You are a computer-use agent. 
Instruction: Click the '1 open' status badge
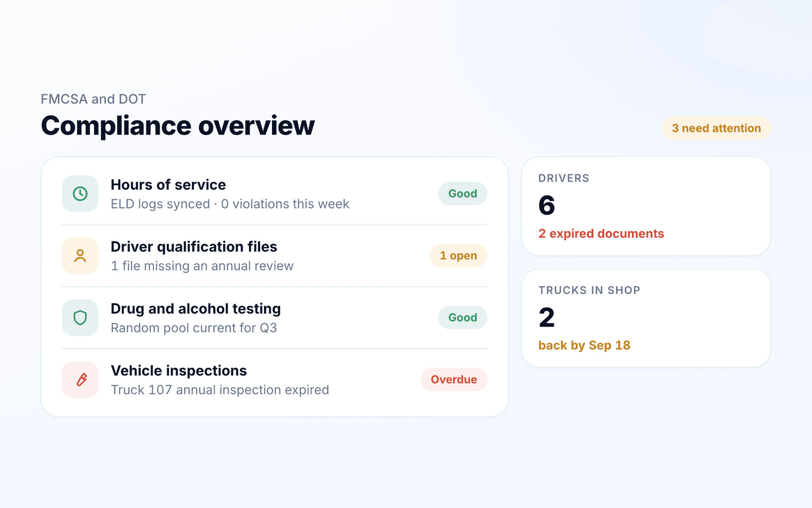click(458, 256)
